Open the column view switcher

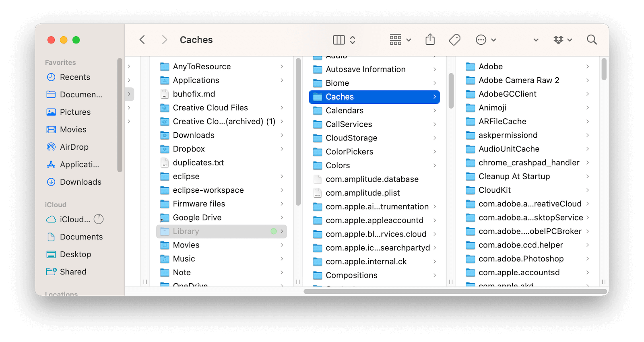click(x=344, y=40)
